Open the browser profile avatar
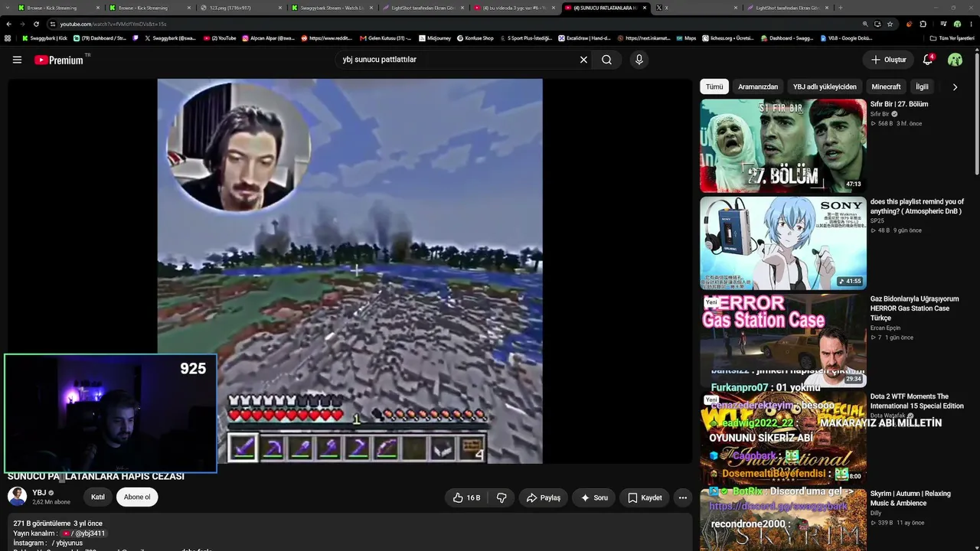 click(957, 24)
